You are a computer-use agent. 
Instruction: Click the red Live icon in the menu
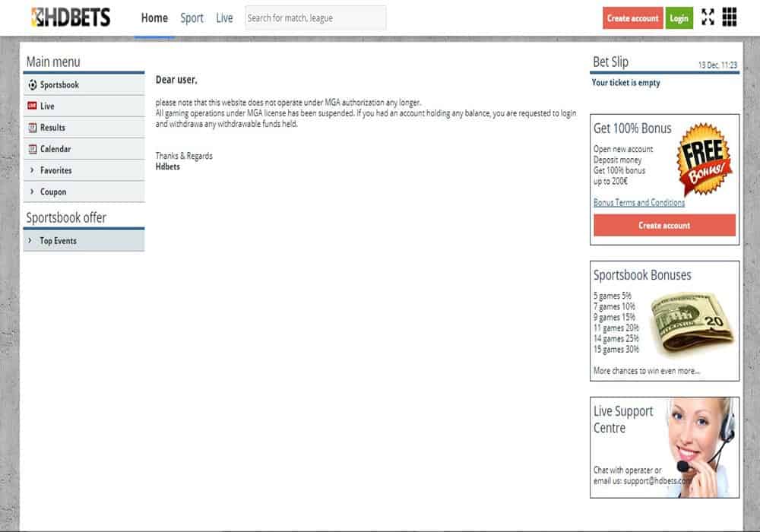pos(33,106)
